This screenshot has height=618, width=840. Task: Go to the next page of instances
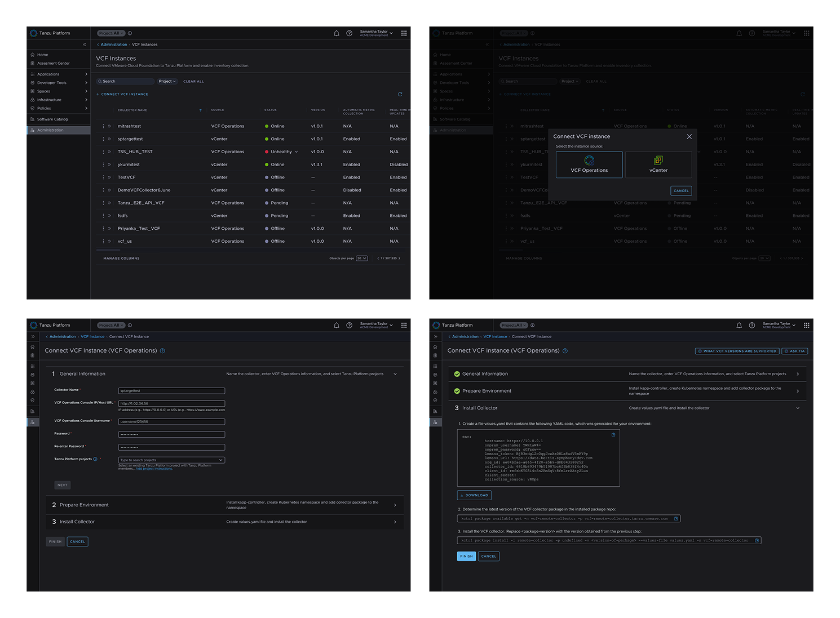click(x=400, y=259)
